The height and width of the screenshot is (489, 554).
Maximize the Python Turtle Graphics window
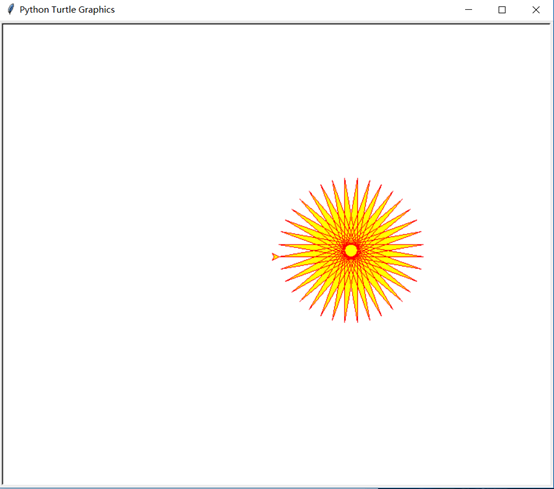pyautogui.click(x=502, y=10)
